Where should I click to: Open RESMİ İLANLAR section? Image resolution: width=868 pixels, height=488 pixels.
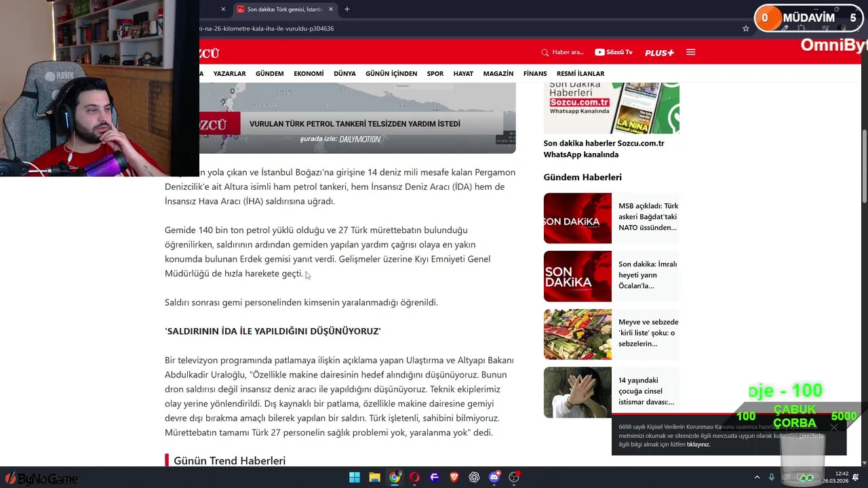580,73
